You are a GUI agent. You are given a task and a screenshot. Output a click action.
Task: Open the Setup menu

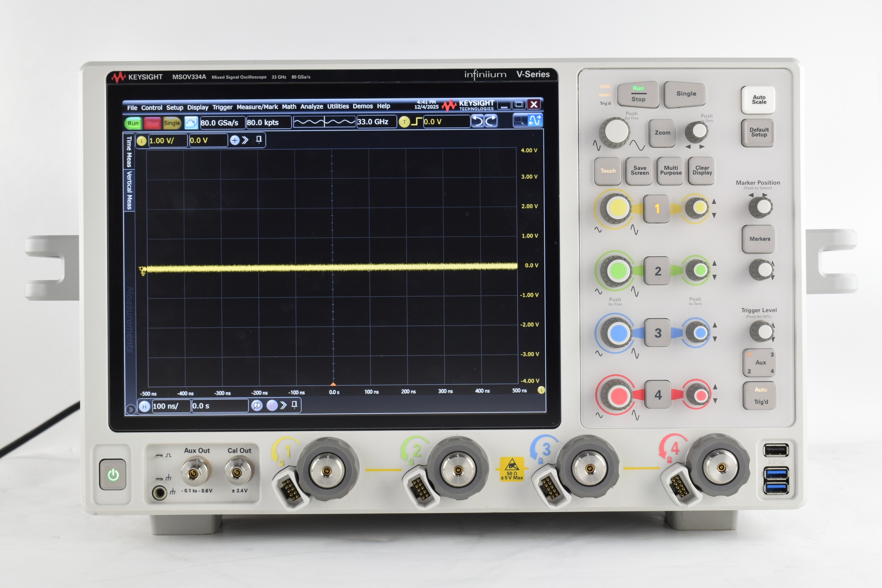click(x=174, y=107)
